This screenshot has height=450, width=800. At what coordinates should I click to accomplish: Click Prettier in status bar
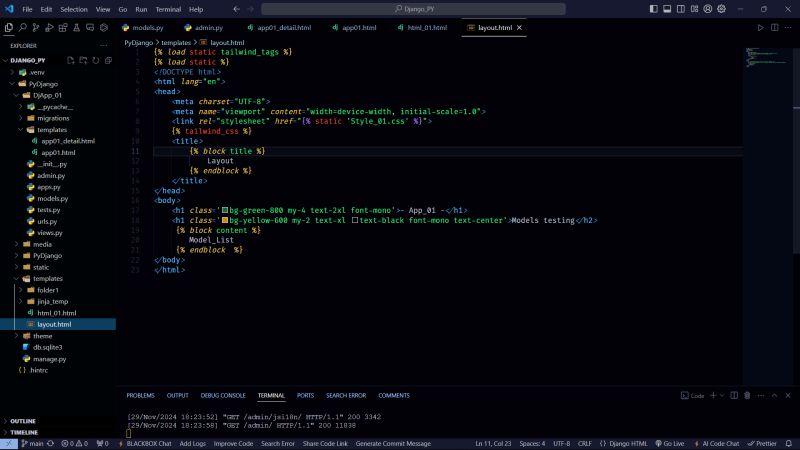(x=762, y=443)
